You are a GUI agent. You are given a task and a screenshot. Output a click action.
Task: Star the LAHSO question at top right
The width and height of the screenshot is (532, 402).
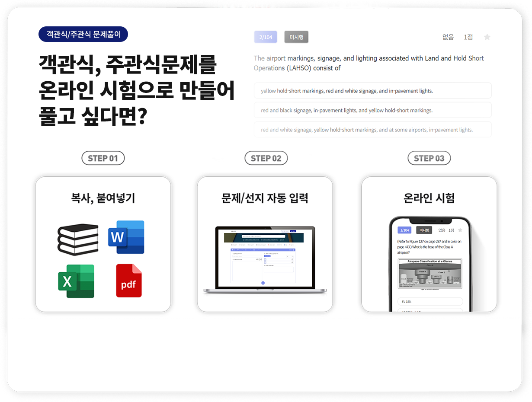(x=487, y=37)
